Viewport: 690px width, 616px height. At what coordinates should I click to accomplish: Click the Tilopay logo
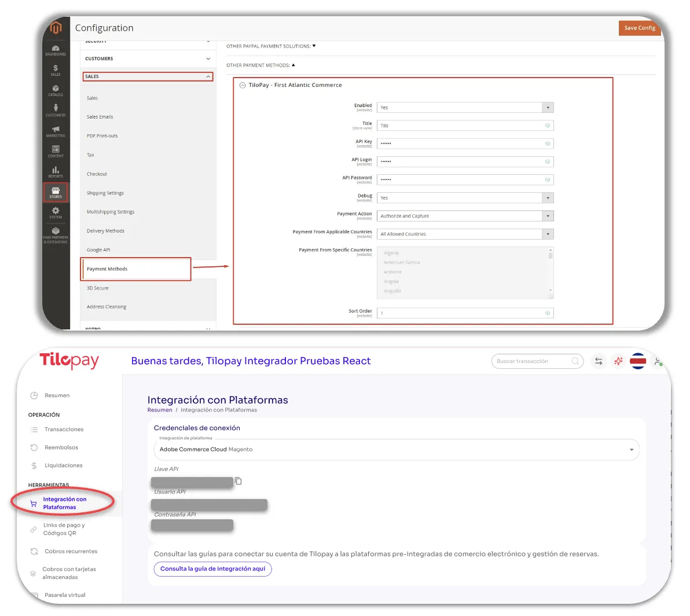(69, 361)
